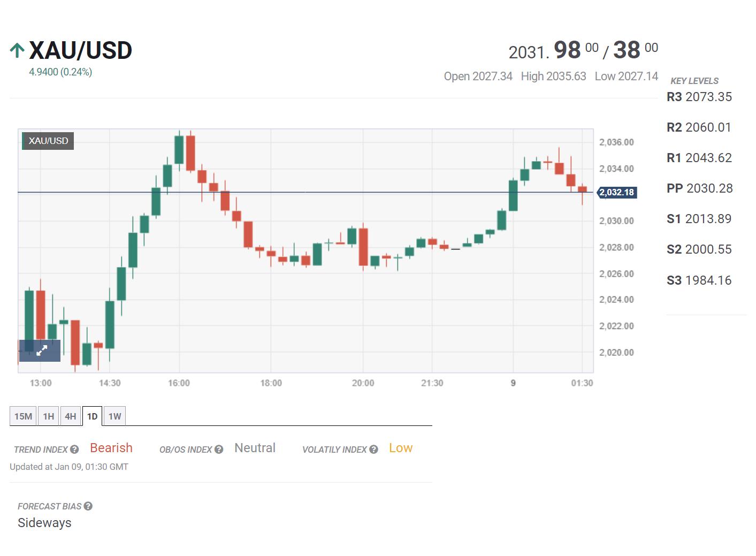Click the S1 2013.89 key level
This screenshot has width=756, height=556.
coord(699,219)
